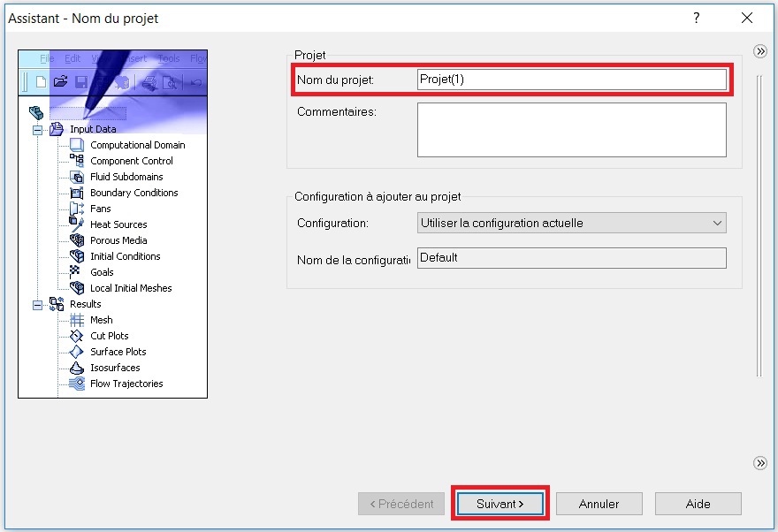Viewport: 778px width, 532px height.
Task: Click the Goals checkered flag icon
Action: pos(75,271)
